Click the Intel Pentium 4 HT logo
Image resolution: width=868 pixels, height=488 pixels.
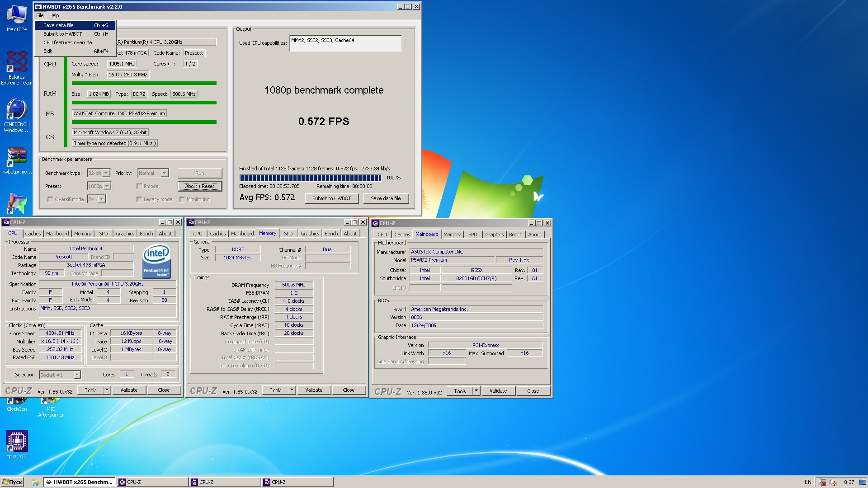point(156,261)
